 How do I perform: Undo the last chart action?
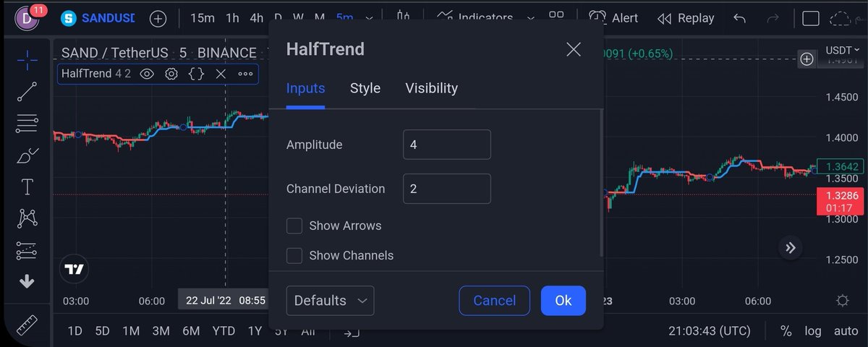[x=739, y=18]
